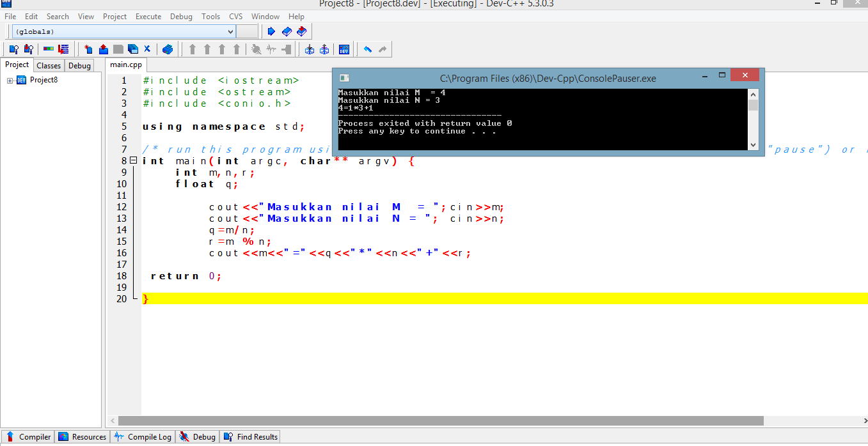The height and width of the screenshot is (446, 868).
Task: Open the bottom Debug tab
Action: coord(198,437)
